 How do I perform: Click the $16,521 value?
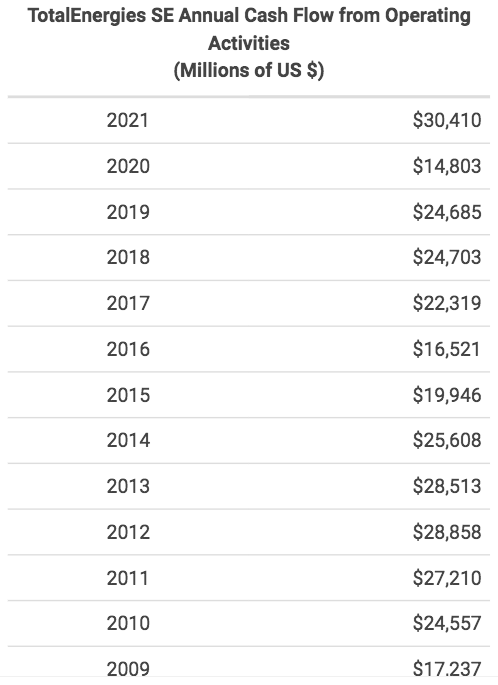[446, 349]
